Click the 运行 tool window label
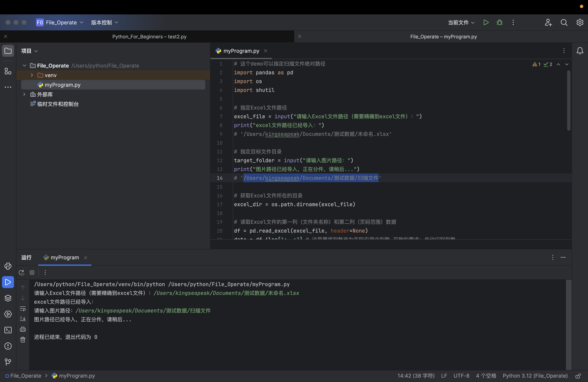This screenshot has width=588, height=382. tap(26, 257)
